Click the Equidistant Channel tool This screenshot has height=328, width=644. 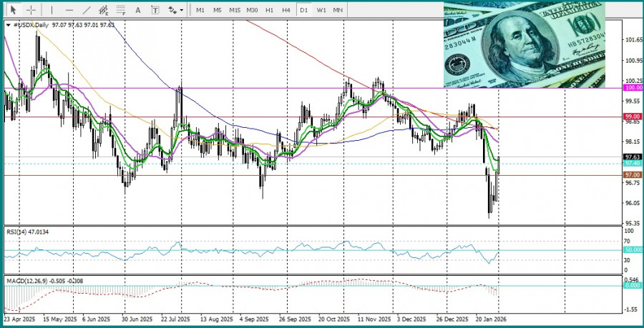(x=104, y=10)
